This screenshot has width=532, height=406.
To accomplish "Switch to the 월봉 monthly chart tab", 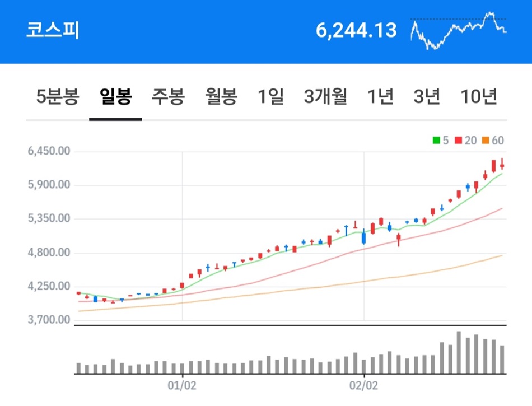I will (x=221, y=96).
